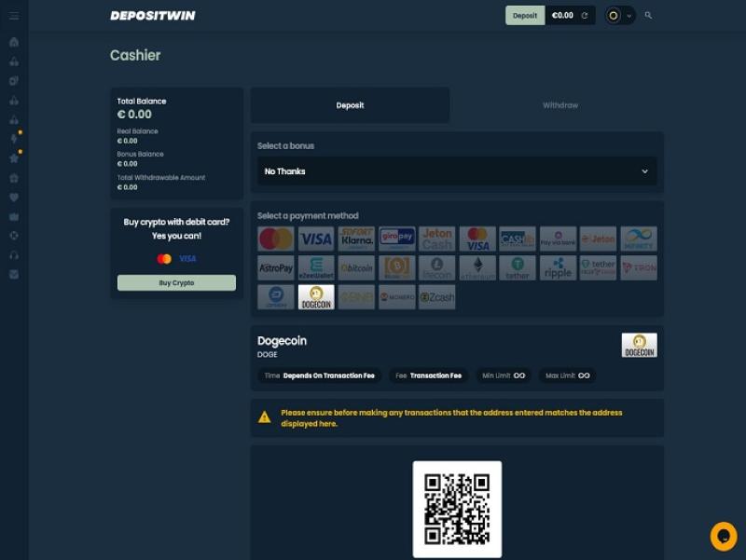The width and height of the screenshot is (746, 560).
Task: Click the home icon in the sidebar
Action: (x=14, y=42)
